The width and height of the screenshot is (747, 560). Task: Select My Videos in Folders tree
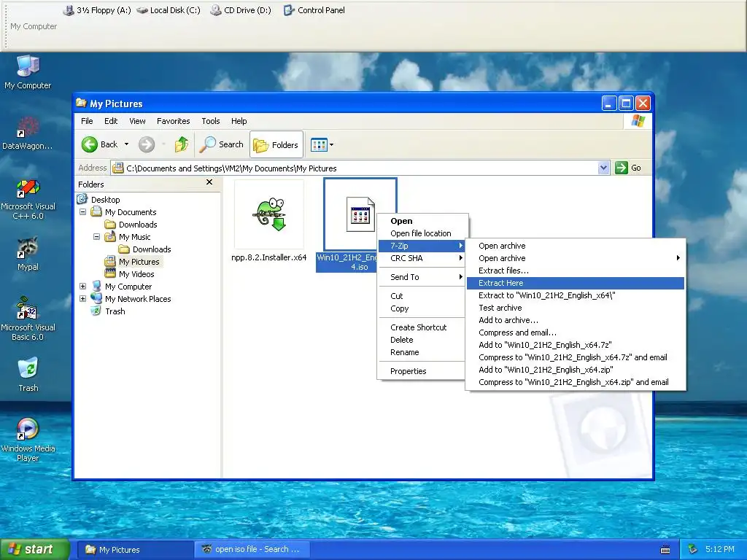130,274
